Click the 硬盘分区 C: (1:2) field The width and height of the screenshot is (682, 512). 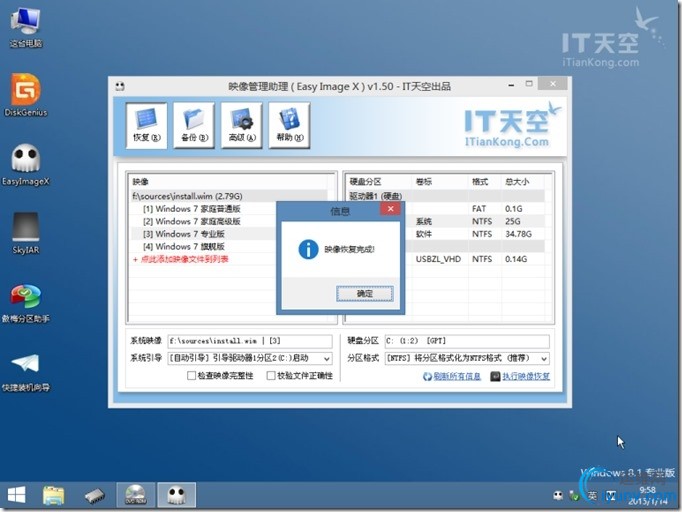click(467, 341)
